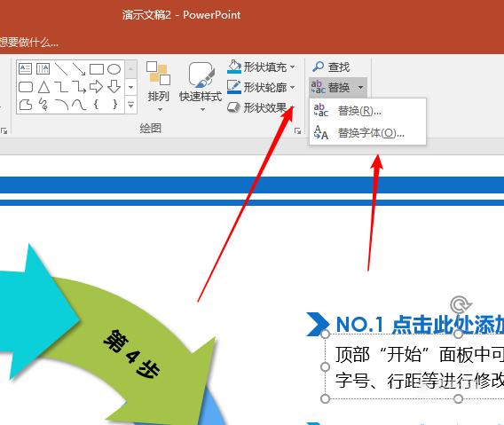The width and height of the screenshot is (504, 425).
Task: Apply Shape Fill using the paint bucket icon
Action: click(x=234, y=67)
